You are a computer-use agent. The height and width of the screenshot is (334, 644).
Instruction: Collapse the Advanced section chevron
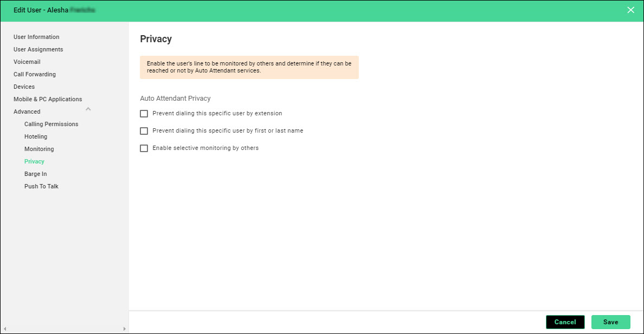(x=88, y=110)
